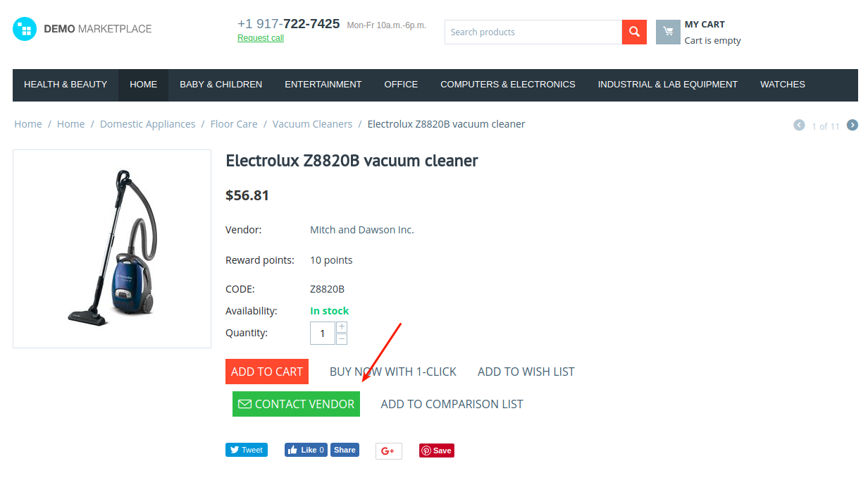The height and width of the screenshot is (478, 868).
Task: Share via the Tweet button
Action: (247, 450)
